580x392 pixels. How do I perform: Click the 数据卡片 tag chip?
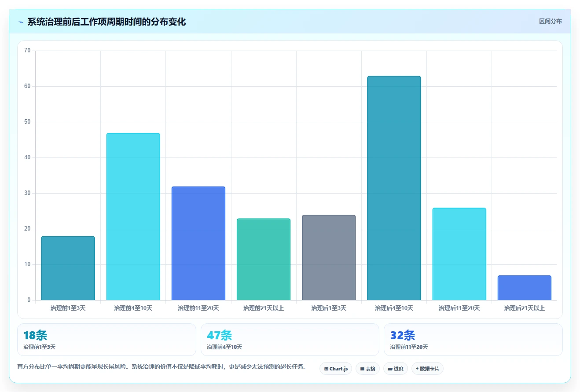click(427, 369)
